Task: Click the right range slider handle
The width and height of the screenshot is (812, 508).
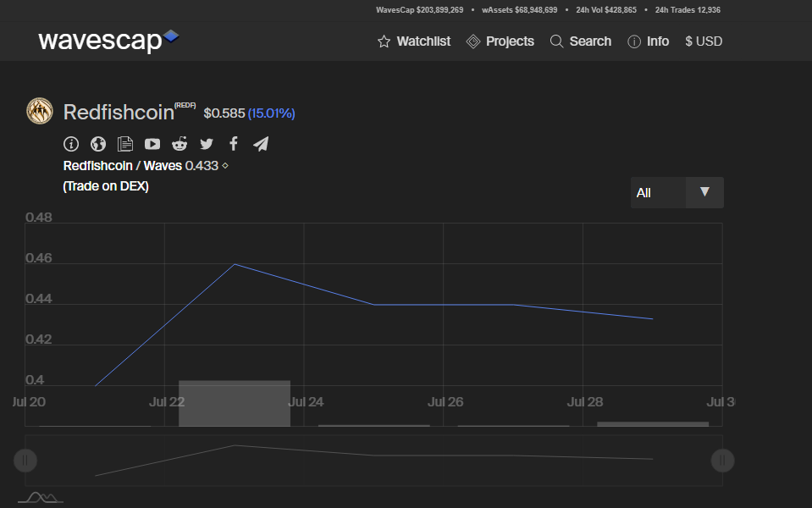Action: 722,461
